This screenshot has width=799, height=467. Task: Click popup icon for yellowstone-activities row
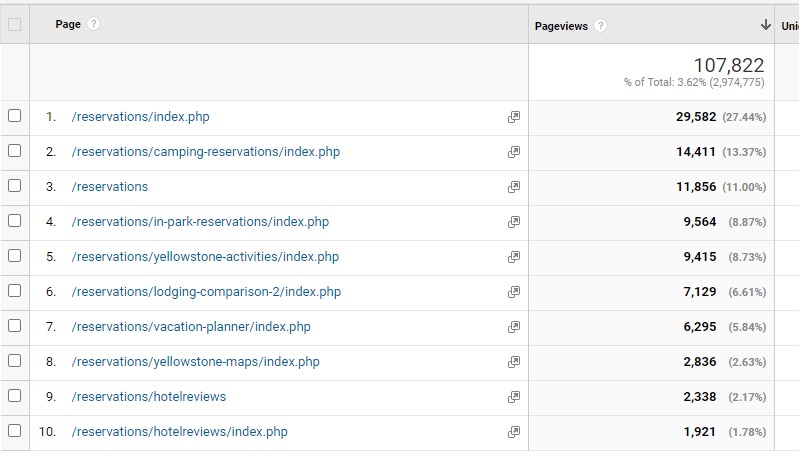click(514, 257)
